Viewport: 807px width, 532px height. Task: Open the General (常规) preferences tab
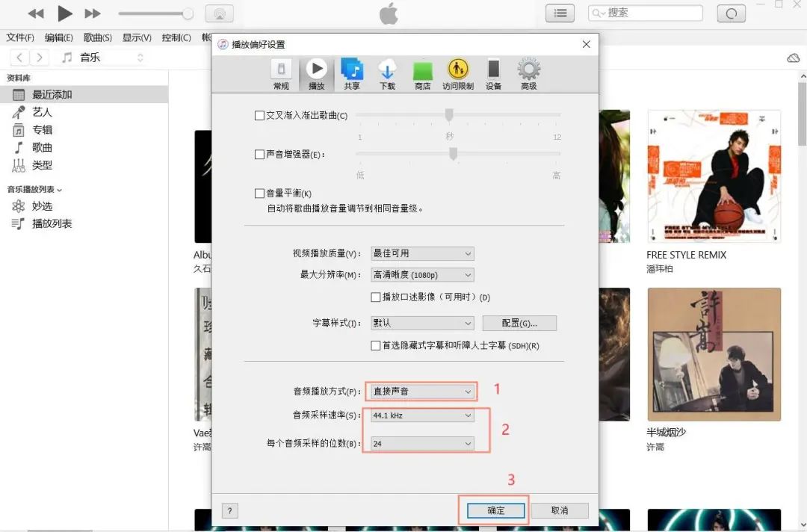click(281, 75)
